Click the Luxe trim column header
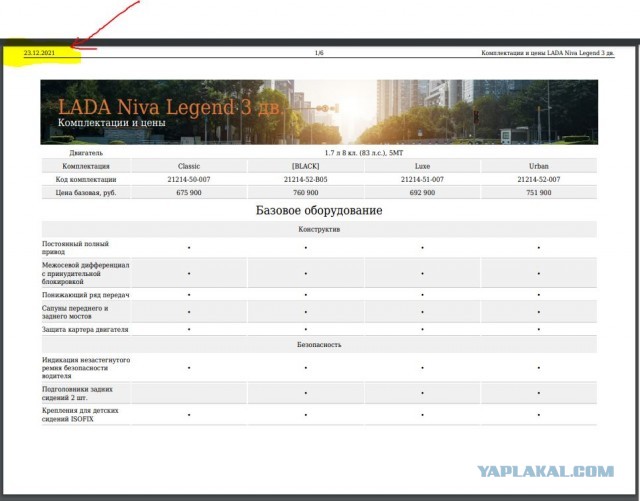The height and width of the screenshot is (501, 640). point(422,166)
